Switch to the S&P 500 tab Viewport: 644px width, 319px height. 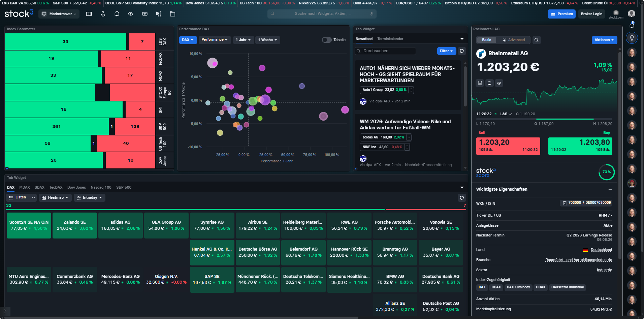[124, 187]
